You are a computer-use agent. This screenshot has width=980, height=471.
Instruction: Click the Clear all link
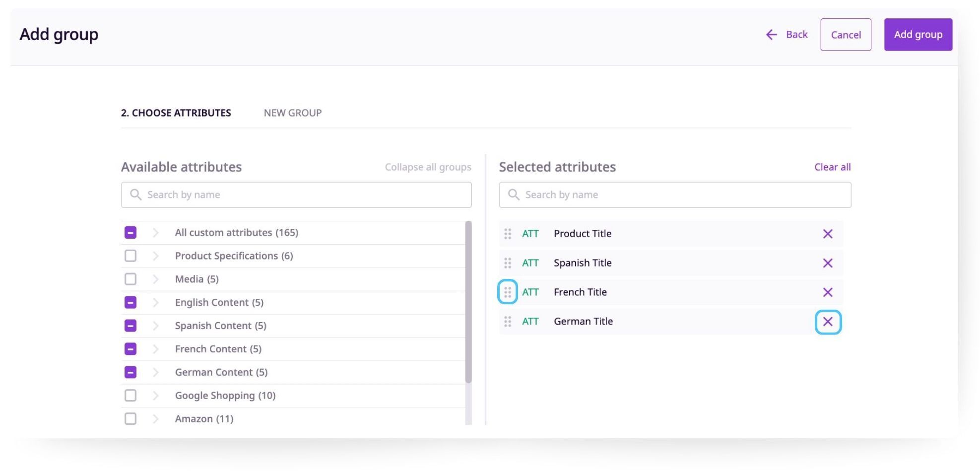click(832, 167)
